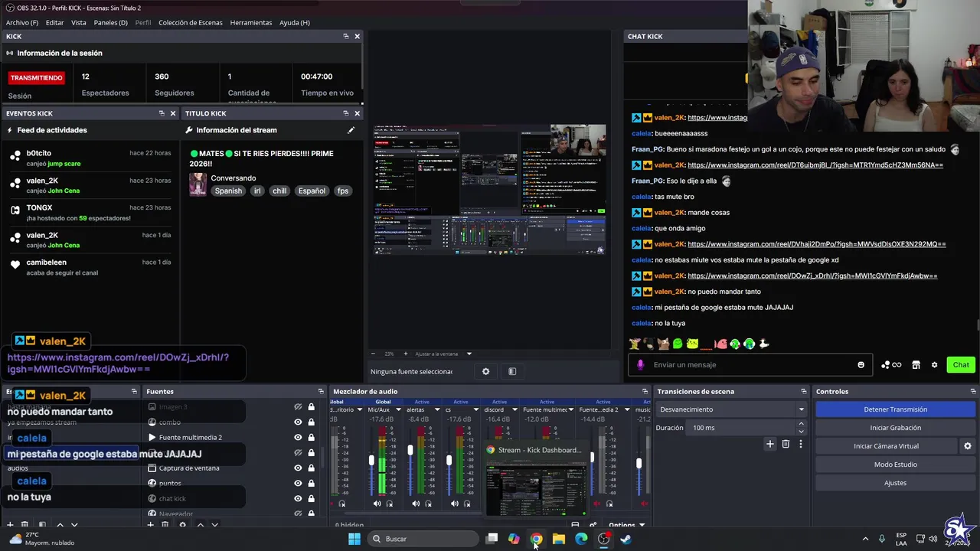Open Steam from the taskbar
Image resolution: width=980 pixels, height=551 pixels.
(x=626, y=539)
